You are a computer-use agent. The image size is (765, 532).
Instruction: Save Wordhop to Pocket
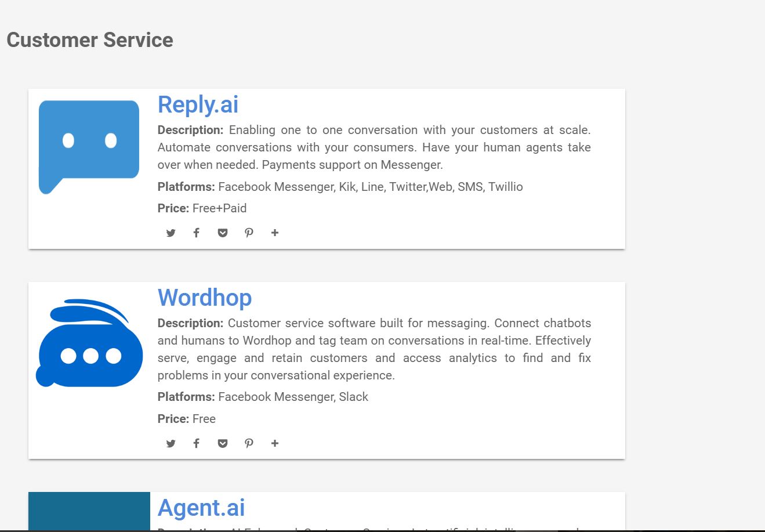(x=223, y=443)
